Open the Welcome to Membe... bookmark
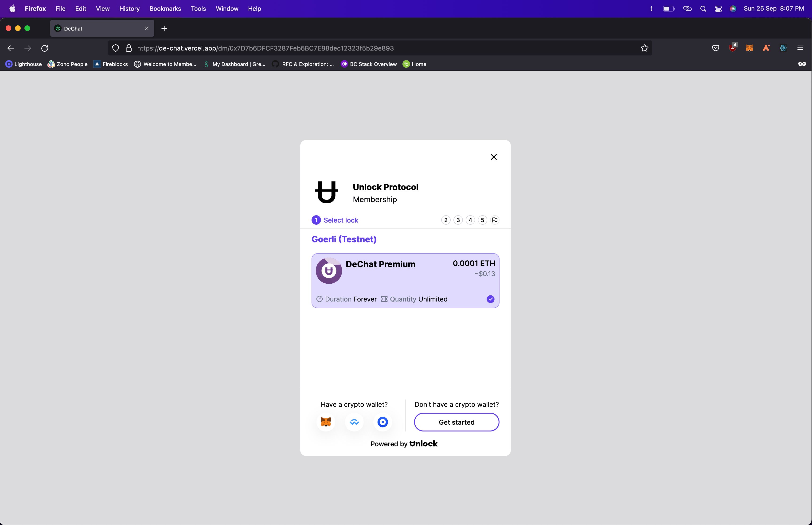The height and width of the screenshot is (525, 812). point(165,64)
